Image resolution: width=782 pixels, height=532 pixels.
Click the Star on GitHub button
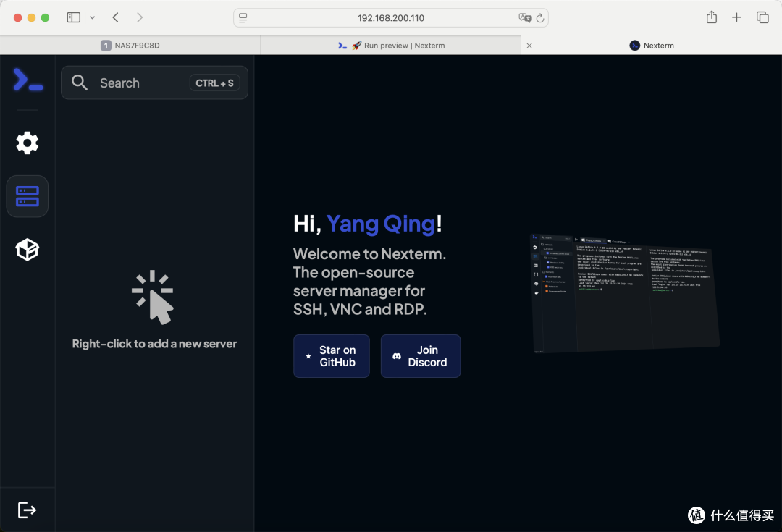pos(331,355)
